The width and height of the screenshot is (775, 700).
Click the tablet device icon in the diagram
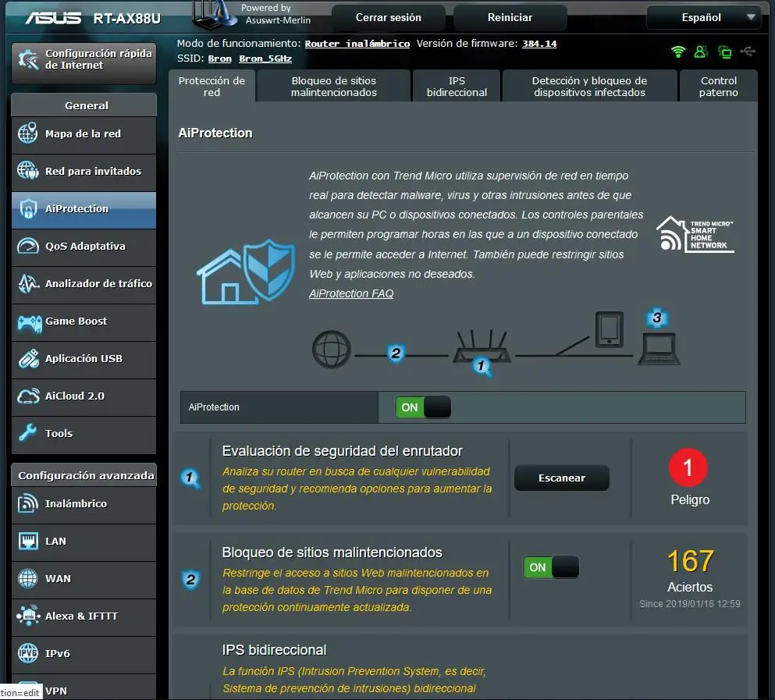click(x=609, y=329)
